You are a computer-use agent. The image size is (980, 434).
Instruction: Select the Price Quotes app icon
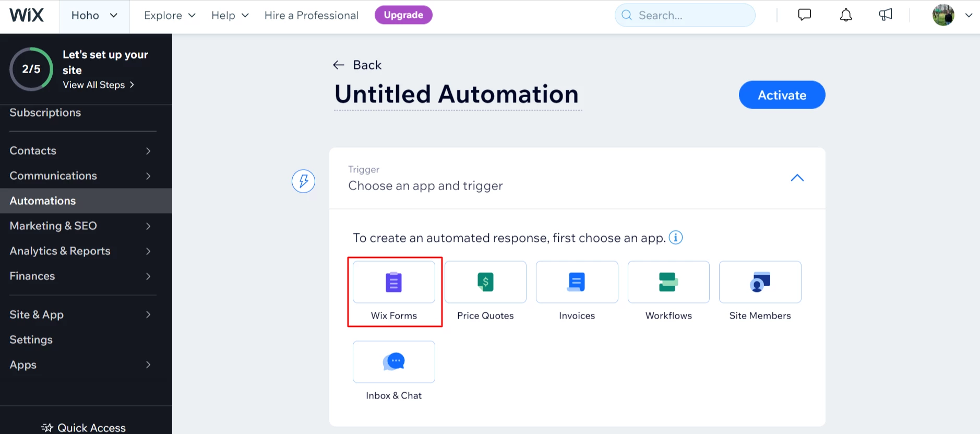485,282
